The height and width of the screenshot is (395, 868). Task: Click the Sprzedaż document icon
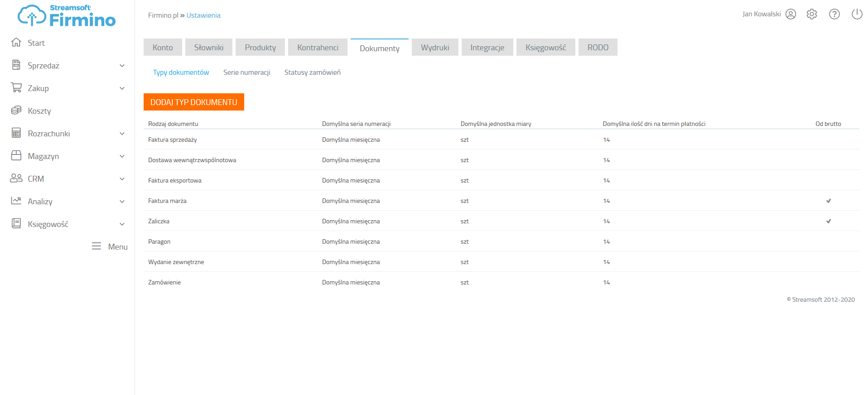[x=16, y=65]
